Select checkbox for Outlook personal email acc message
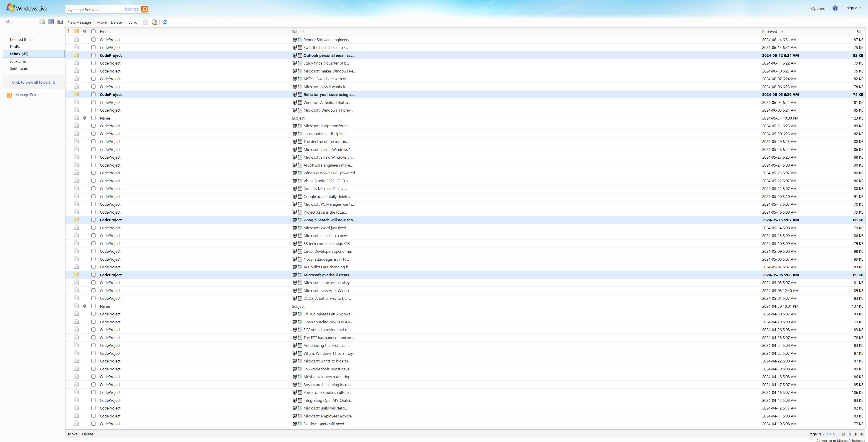This screenshot has height=442, width=868. click(x=93, y=55)
